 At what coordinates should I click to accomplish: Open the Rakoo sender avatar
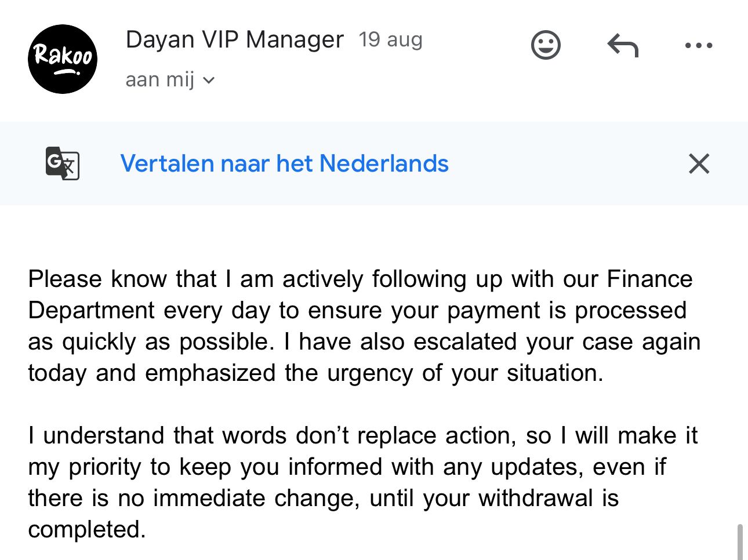(63, 59)
